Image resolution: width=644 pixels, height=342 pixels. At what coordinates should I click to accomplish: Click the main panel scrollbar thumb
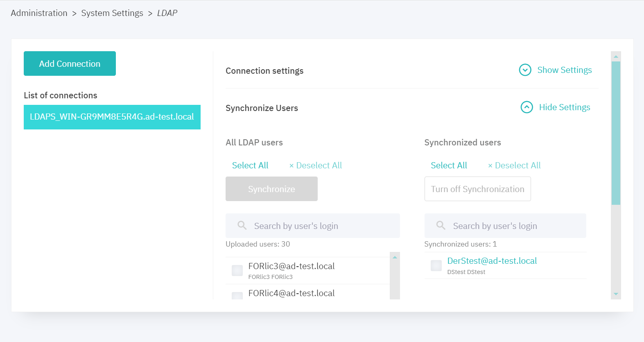(616, 133)
